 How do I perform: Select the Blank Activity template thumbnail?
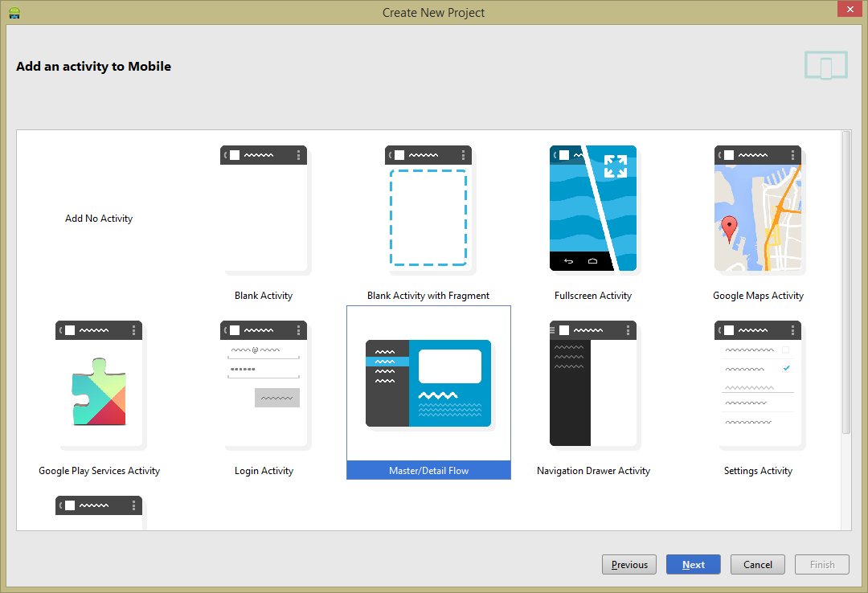(264, 211)
